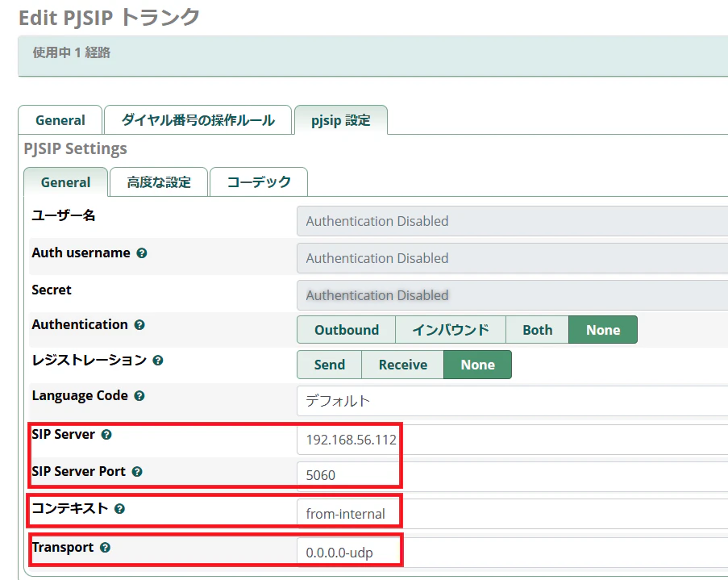Viewport: 728px width, 580px height.
Task: Select None for Authentication
Action: [x=603, y=329]
